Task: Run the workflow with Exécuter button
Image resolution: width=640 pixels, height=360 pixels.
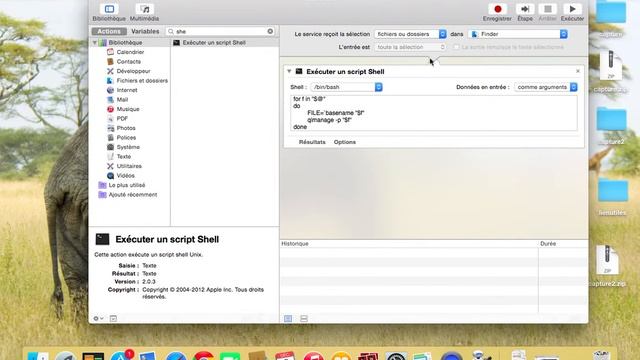Action: tap(572, 12)
